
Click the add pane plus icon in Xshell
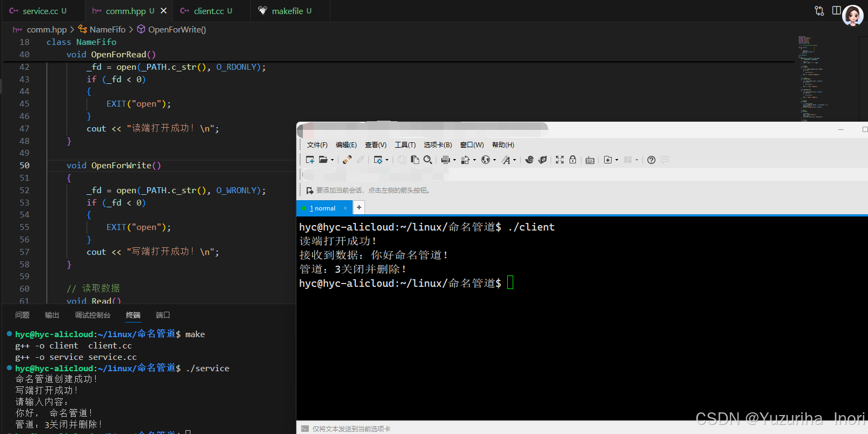point(608,160)
